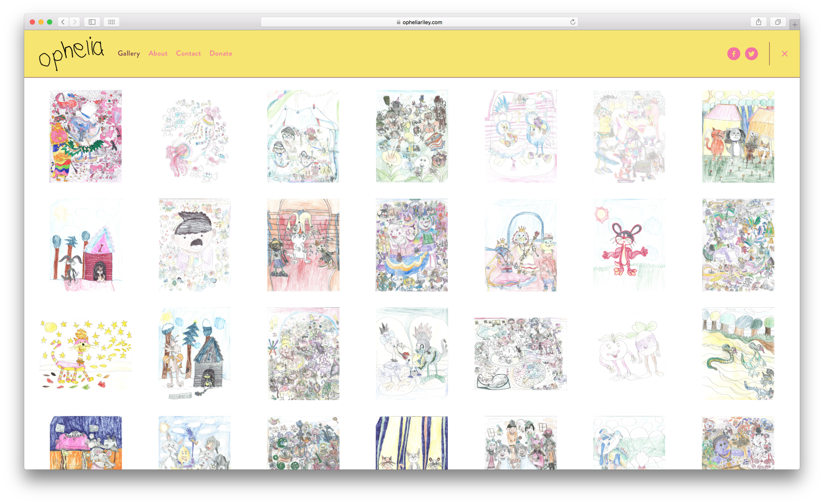The width and height of the screenshot is (824, 504).
Task: Open the Twitter social icon
Action: pyautogui.click(x=751, y=53)
